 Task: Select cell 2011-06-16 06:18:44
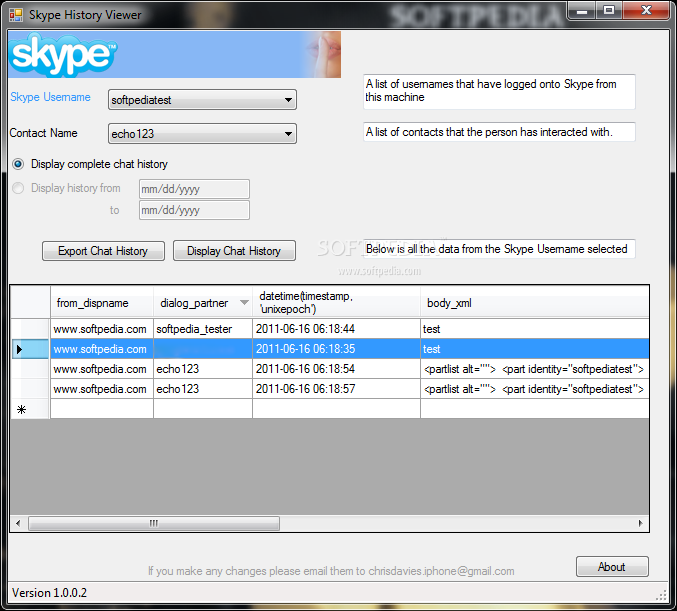336,329
